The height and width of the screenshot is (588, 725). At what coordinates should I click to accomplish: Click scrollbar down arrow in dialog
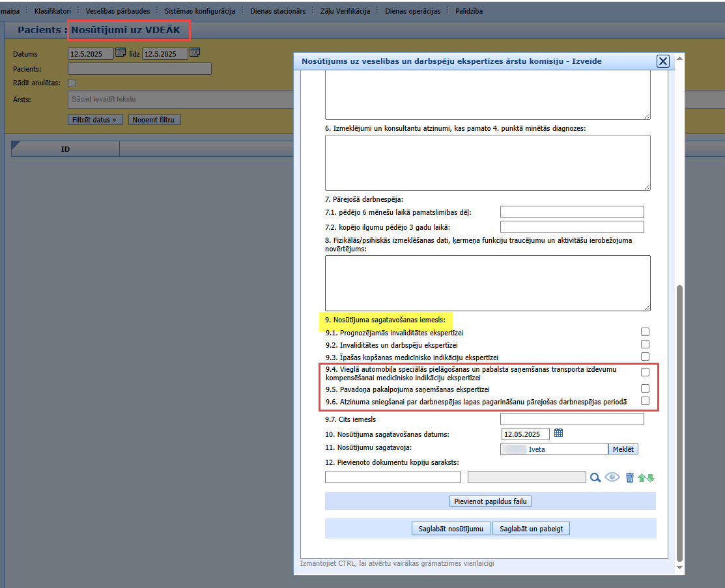click(679, 567)
